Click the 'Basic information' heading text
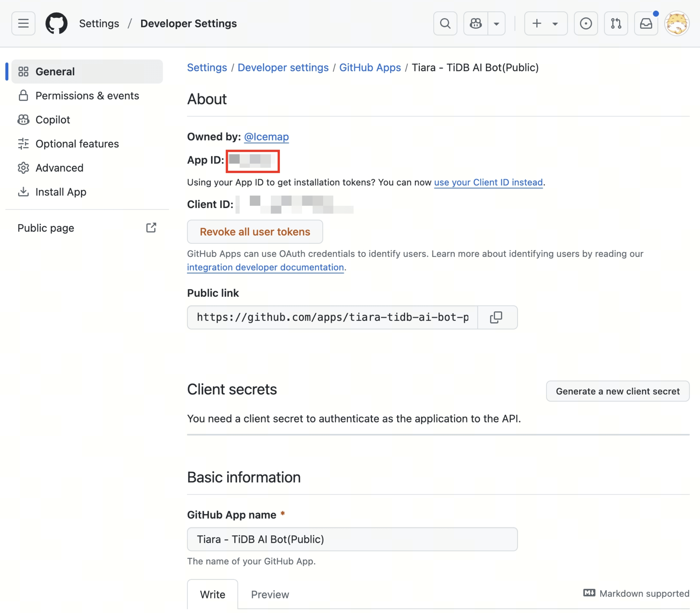The width and height of the screenshot is (700, 613). [x=244, y=477]
